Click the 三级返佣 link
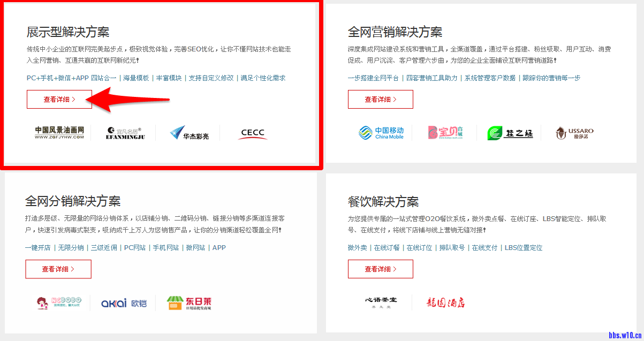Image resolution: width=644 pixels, height=341 pixels. [104, 248]
